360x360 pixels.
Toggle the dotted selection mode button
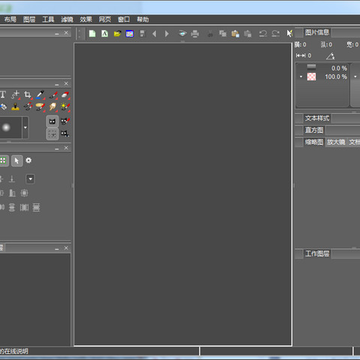coord(52,134)
